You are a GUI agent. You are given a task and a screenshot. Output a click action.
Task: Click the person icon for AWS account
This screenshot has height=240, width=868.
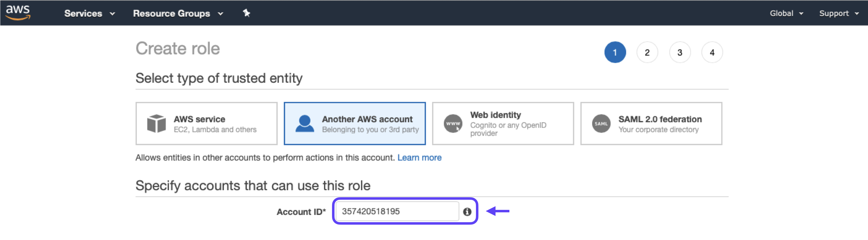tap(305, 124)
